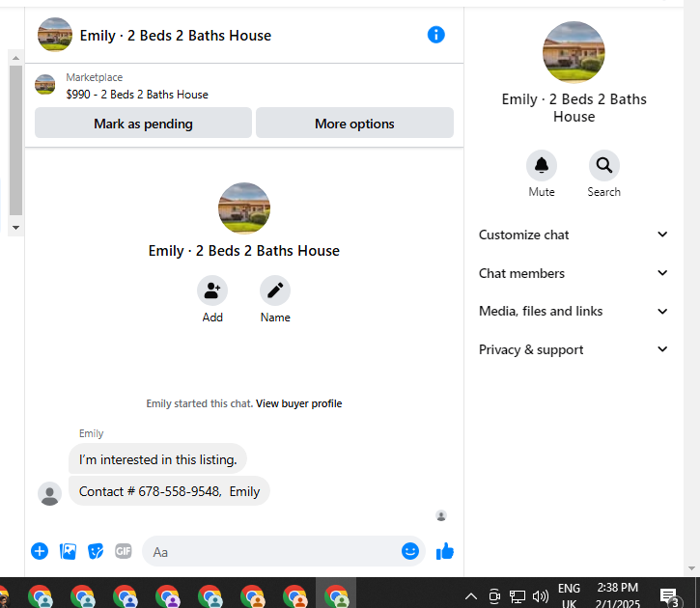
Task: Open more actions plus icon
Action: (x=40, y=551)
